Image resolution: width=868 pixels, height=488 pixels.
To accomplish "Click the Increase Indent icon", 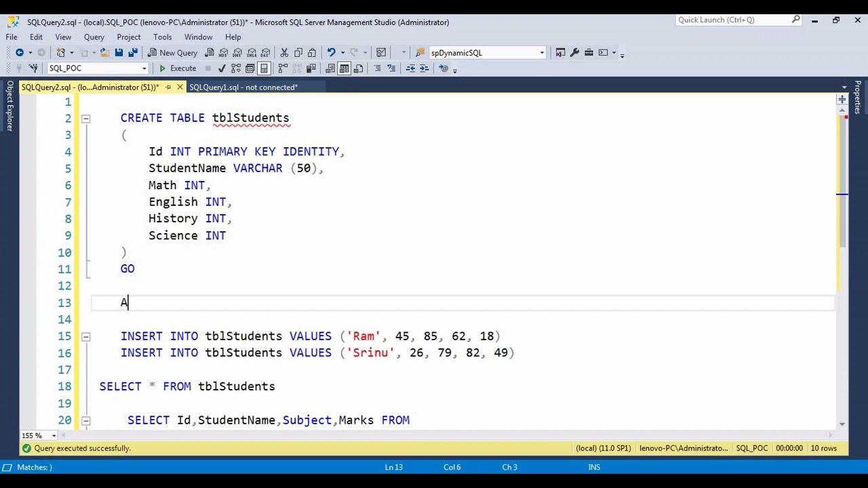I will [x=425, y=68].
